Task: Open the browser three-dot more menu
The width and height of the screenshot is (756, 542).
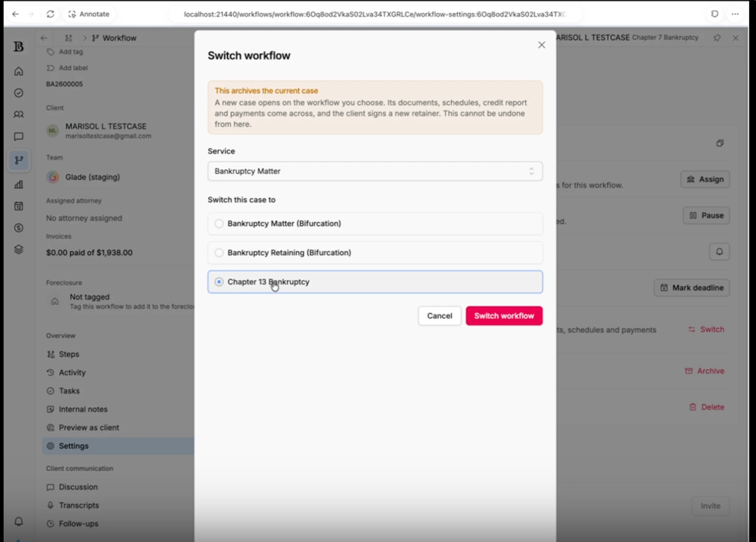Action: [x=735, y=14]
